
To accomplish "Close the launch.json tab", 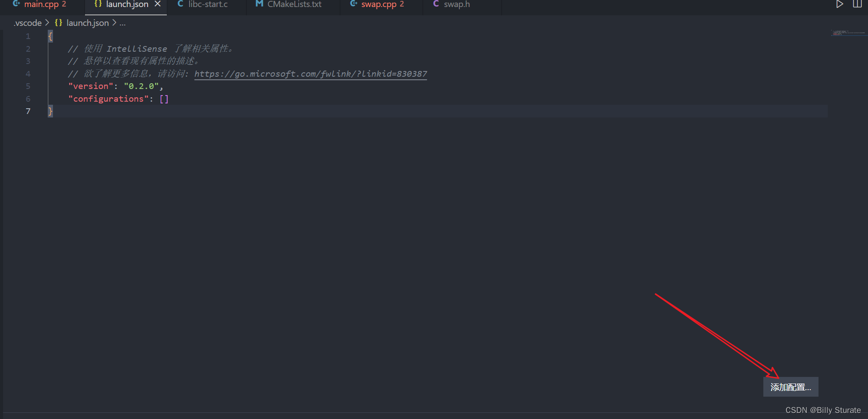I will [158, 4].
